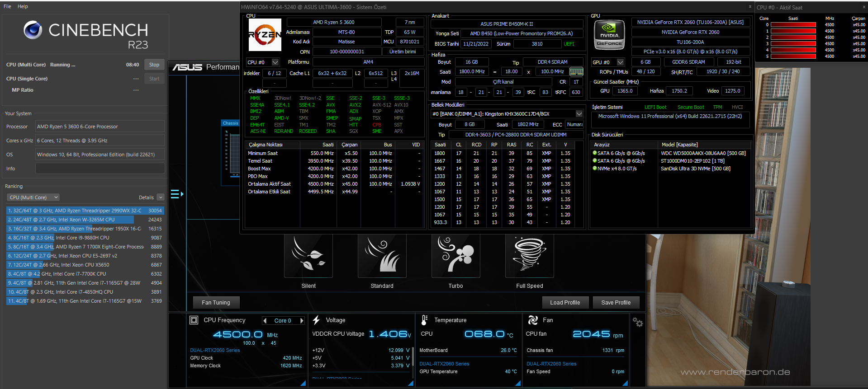This screenshot has width=868, height=389.
Task: Click the CPU Frequency chip icon
Action: (194, 320)
